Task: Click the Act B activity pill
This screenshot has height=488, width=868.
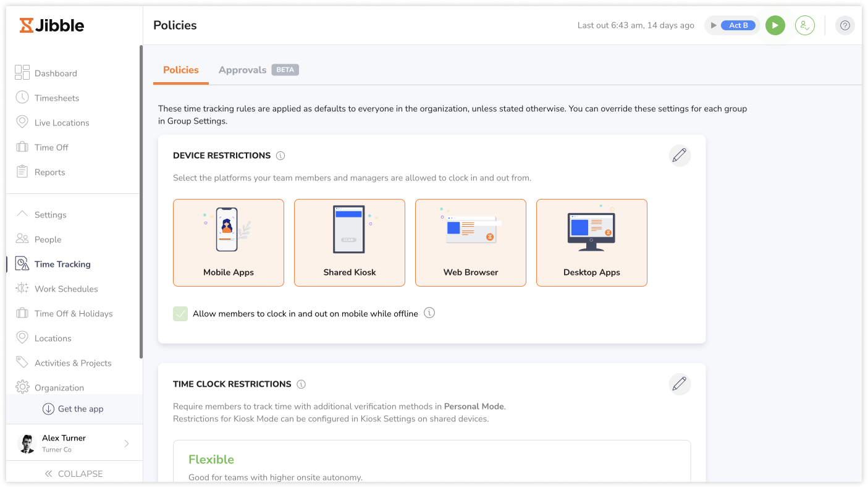Action: point(738,25)
